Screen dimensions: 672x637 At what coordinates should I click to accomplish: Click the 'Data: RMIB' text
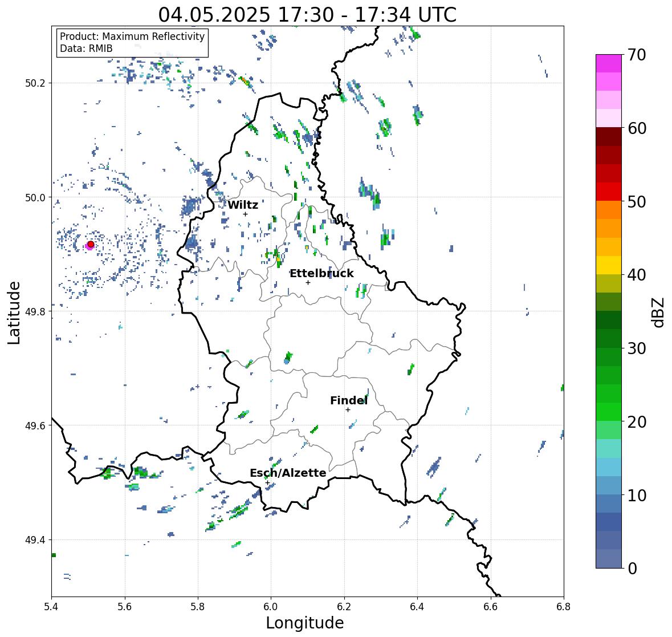click(x=86, y=48)
